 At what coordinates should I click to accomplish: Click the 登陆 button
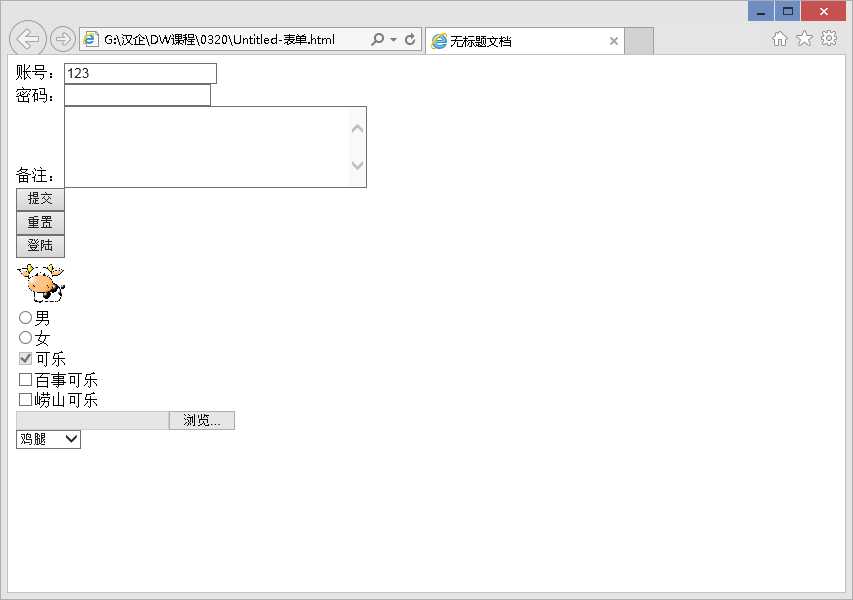40,246
